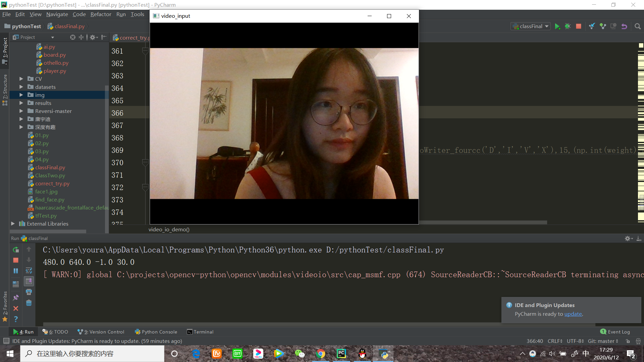Open the classFinal run configuration dropdown
644x362 pixels.
point(531,26)
